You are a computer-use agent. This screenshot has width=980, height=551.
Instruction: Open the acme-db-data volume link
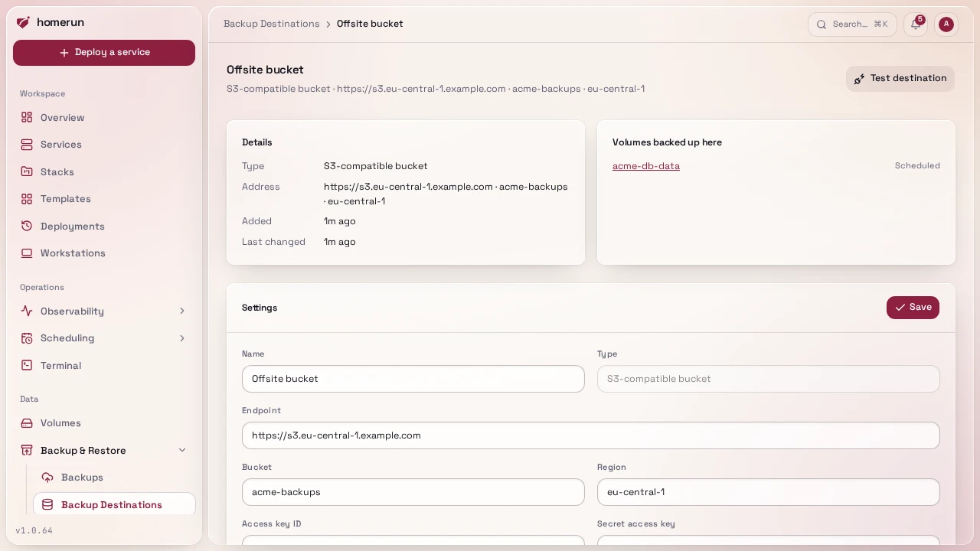point(646,166)
